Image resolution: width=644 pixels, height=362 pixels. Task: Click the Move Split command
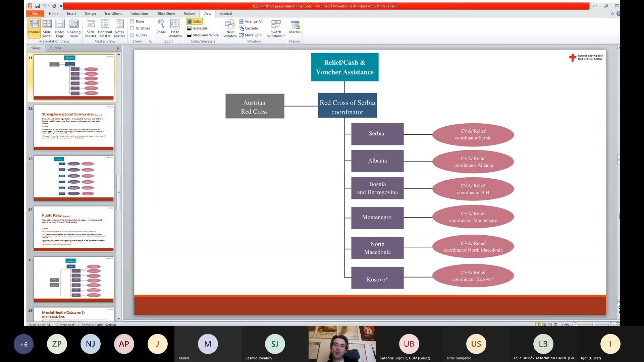click(250, 35)
